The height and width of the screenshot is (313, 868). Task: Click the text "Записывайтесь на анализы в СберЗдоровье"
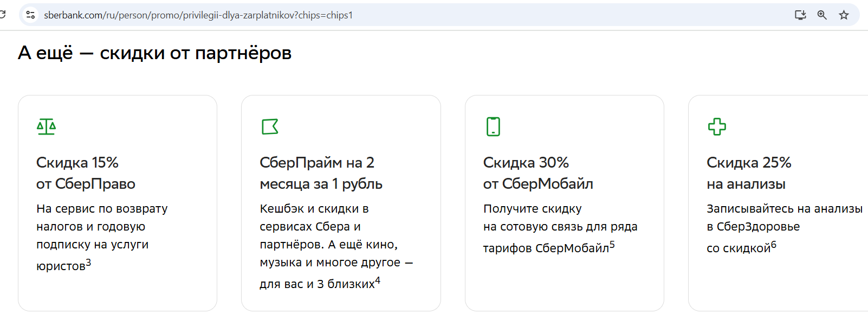[785, 218]
